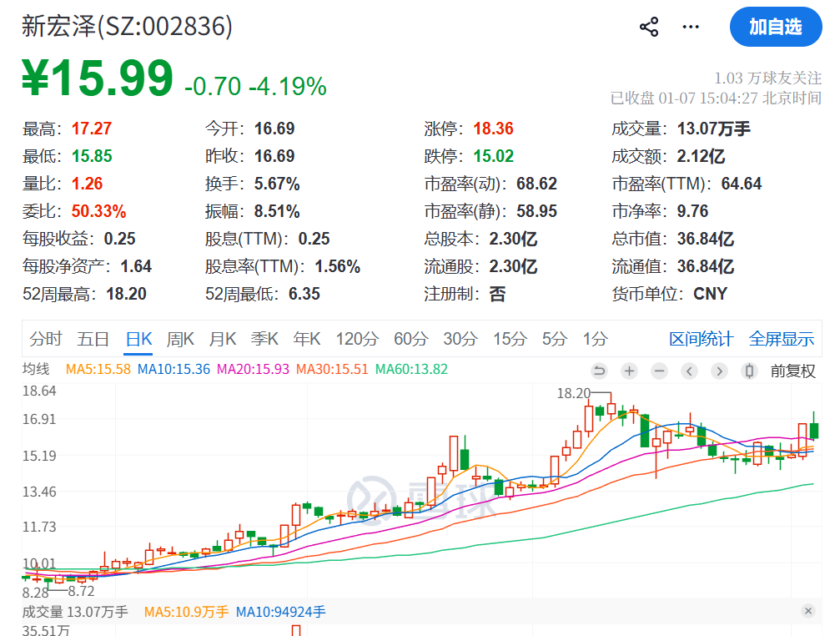Screen dimensions: 840x636
Task: Click 成交额 value 2.12亿
Action: (701, 156)
